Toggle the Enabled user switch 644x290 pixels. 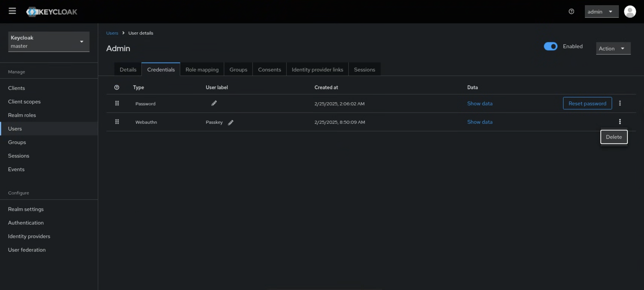click(550, 46)
